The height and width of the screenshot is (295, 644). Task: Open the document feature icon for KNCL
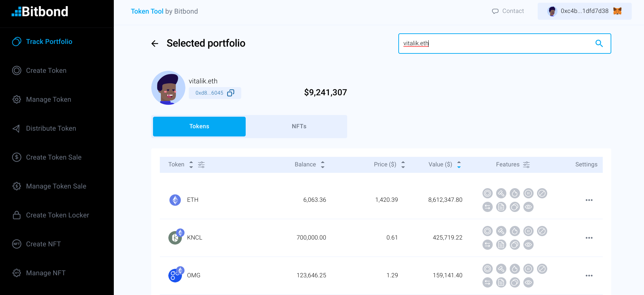(x=501, y=244)
